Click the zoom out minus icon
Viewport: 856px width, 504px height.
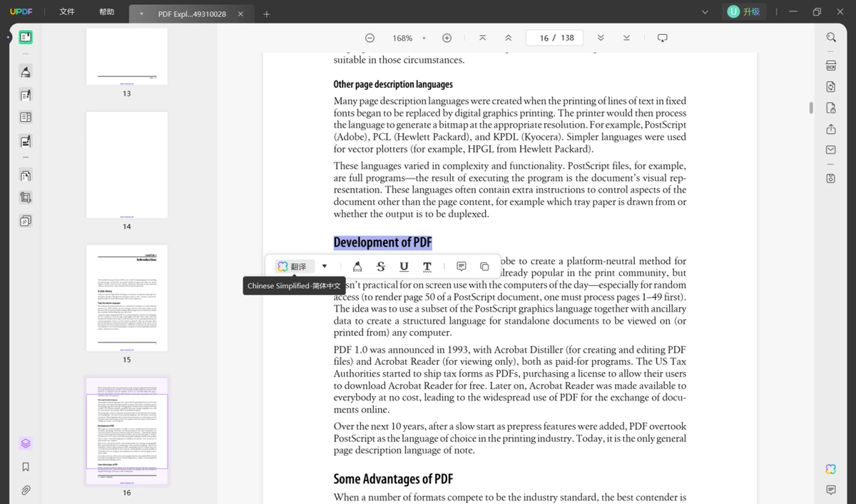[x=370, y=38]
